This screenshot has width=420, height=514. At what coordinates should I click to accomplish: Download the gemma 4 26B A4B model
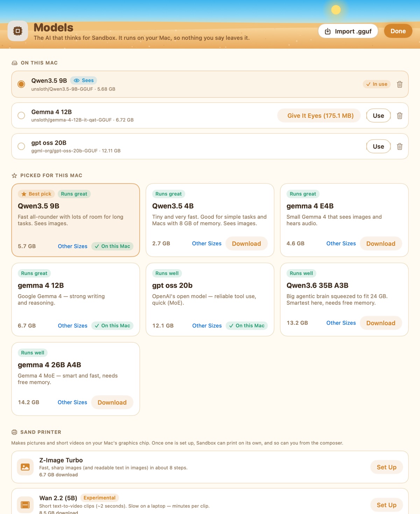(x=112, y=403)
